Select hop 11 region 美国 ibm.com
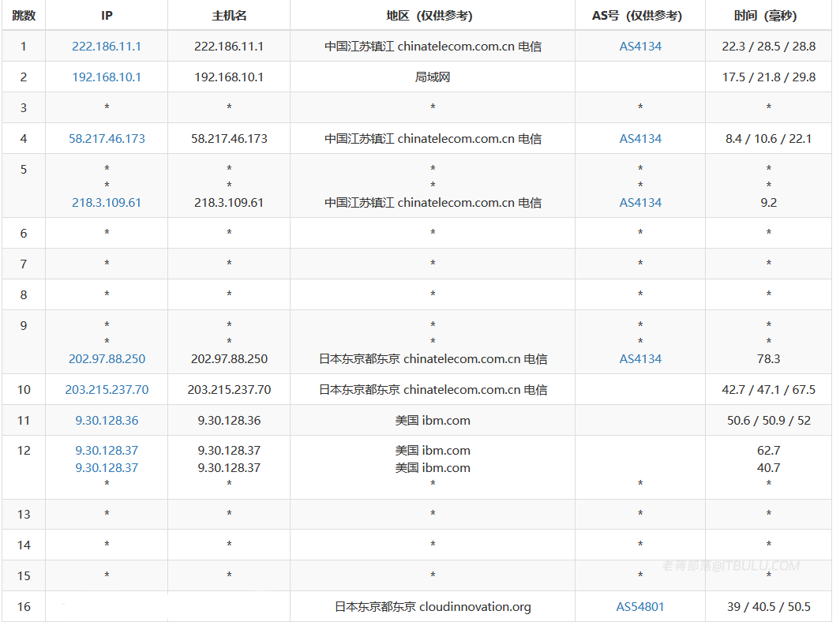This screenshot has height=622, width=840. point(433,421)
